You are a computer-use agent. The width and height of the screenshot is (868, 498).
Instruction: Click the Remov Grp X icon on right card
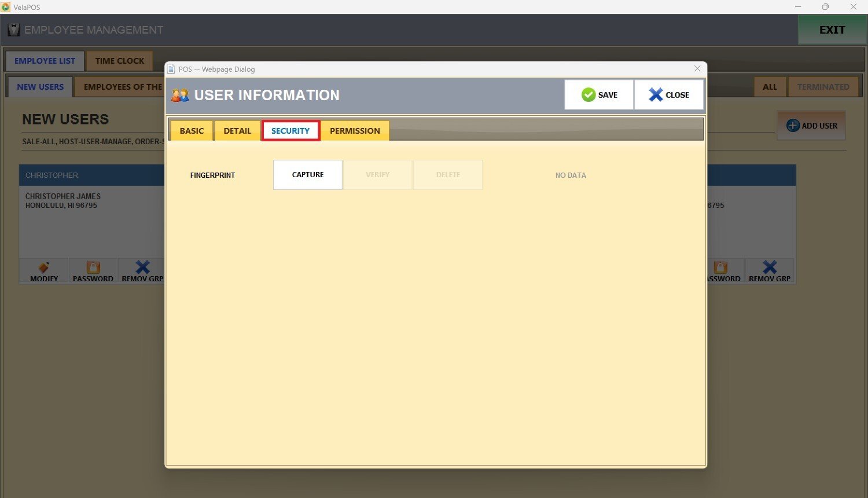(770, 268)
